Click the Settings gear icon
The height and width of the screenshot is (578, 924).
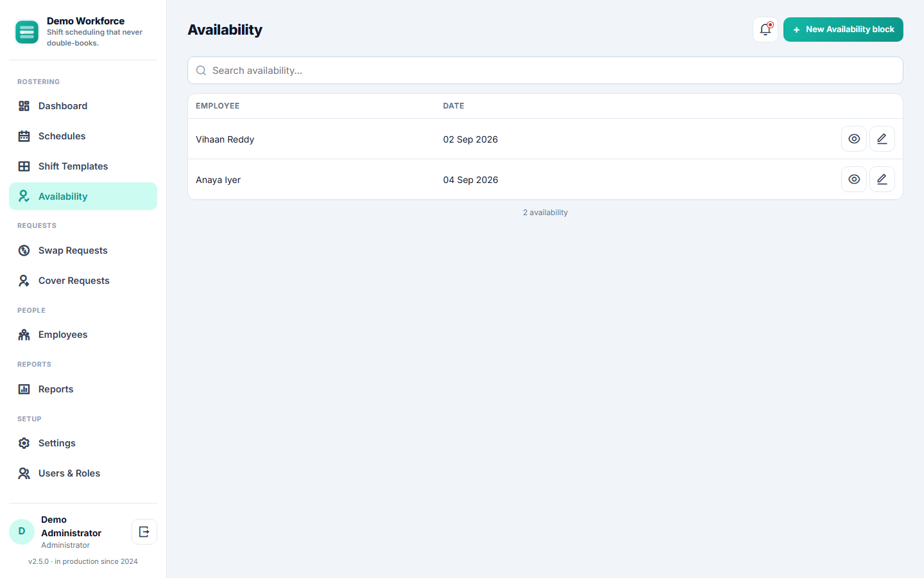click(24, 443)
